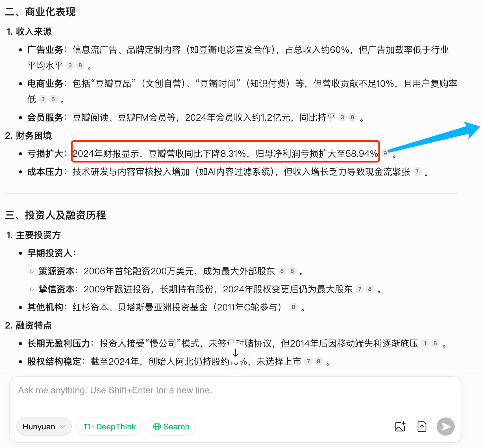Click the add image icon
Image resolution: width=483 pixels, height=448 pixels.
tap(401, 427)
